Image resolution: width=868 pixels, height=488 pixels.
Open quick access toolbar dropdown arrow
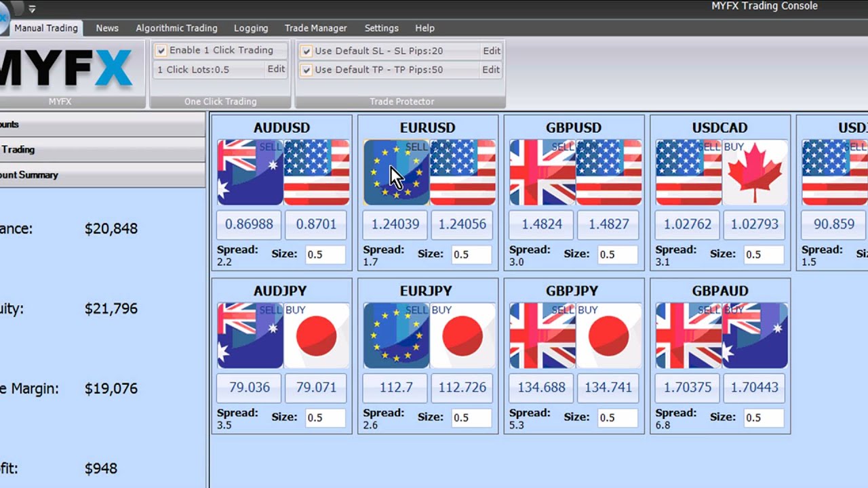point(32,9)
